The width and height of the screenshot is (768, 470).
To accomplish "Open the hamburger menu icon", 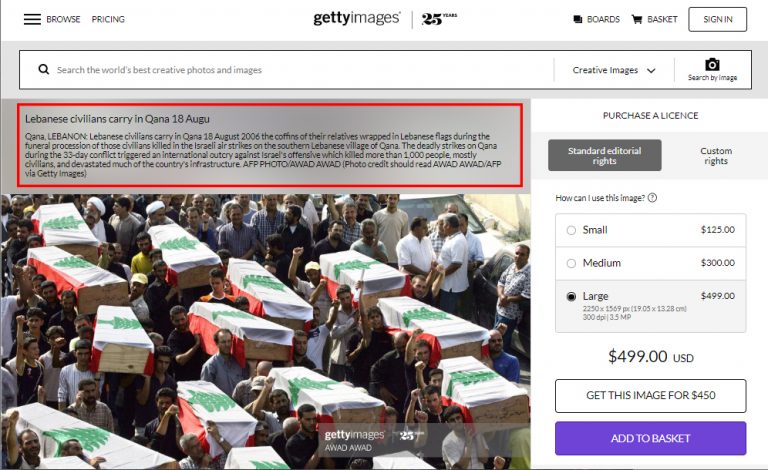I will click(x=32, y=19).
